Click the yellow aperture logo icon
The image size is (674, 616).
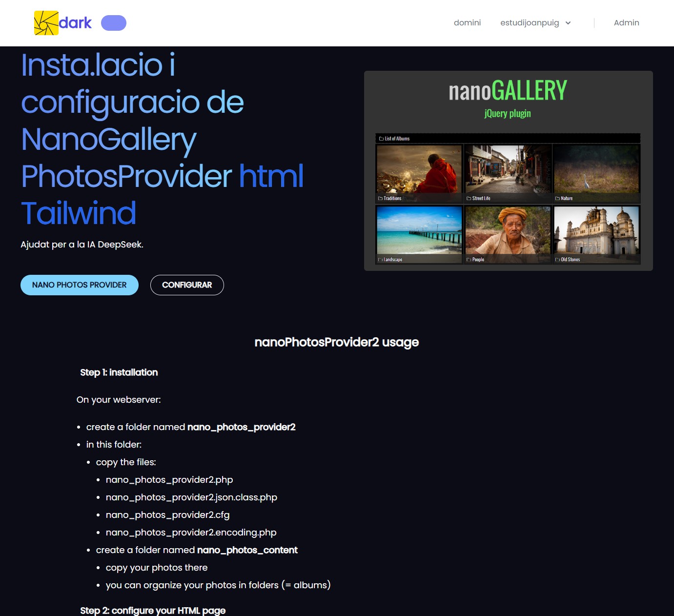(46, 23)
